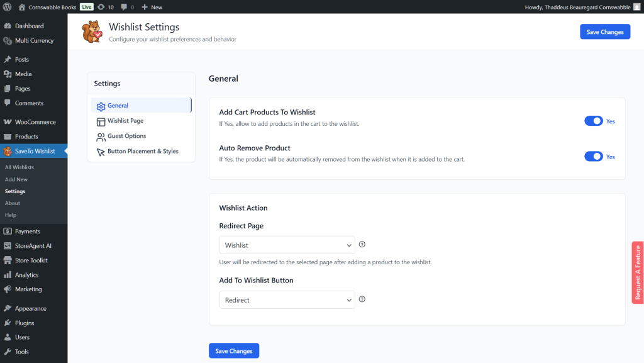Click the gear icon beside General settings entry
The height and width of the screenshot is (363, 644).
pyautogui.click(x=101, y=106)
